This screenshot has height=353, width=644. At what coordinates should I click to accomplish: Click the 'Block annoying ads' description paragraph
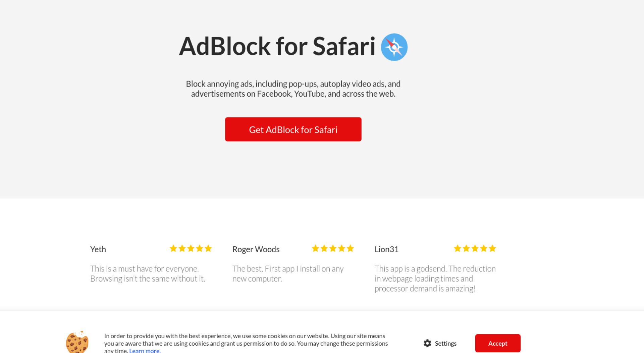(x=293, y=89)
